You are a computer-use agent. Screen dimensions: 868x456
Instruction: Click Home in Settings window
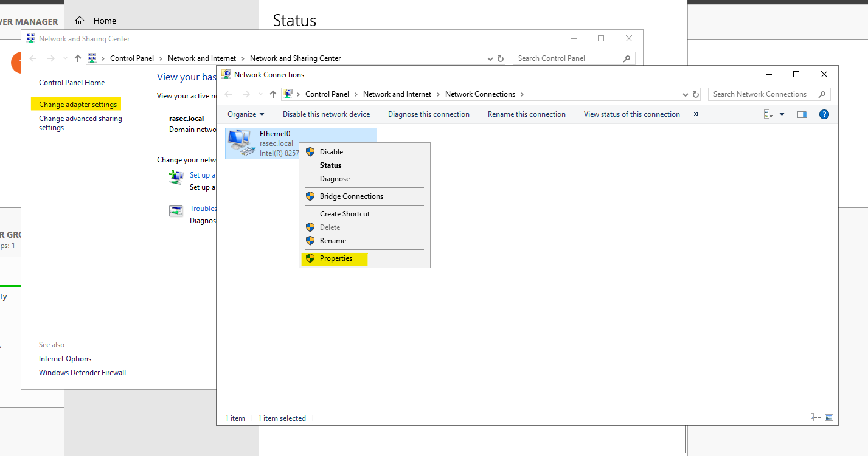(105, 21)
